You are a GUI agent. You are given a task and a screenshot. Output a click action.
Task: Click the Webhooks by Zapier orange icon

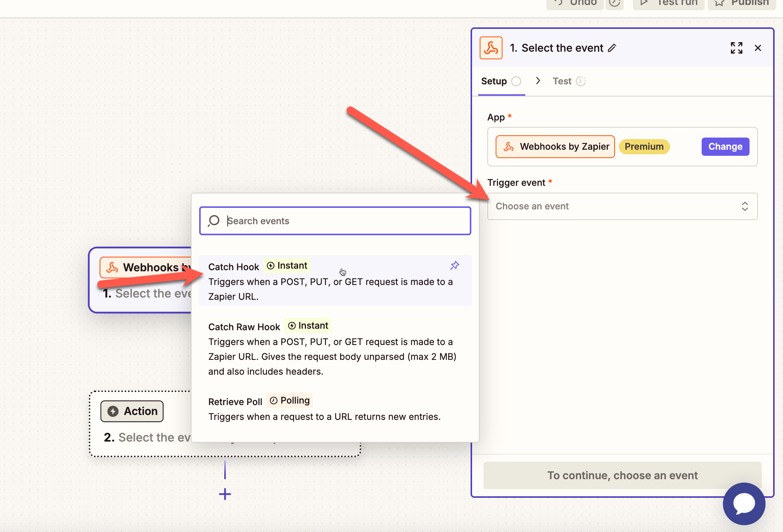coord(491,48)
